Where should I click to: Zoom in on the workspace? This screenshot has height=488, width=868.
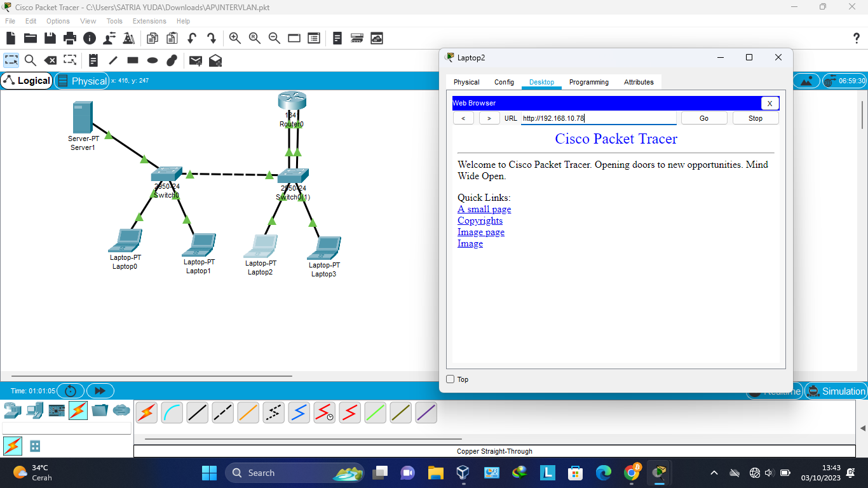tap(235, 38)
